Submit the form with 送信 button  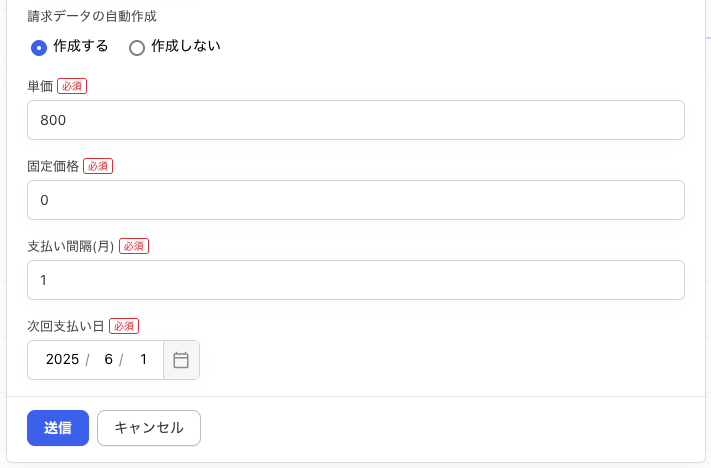(x=58, y=428)
